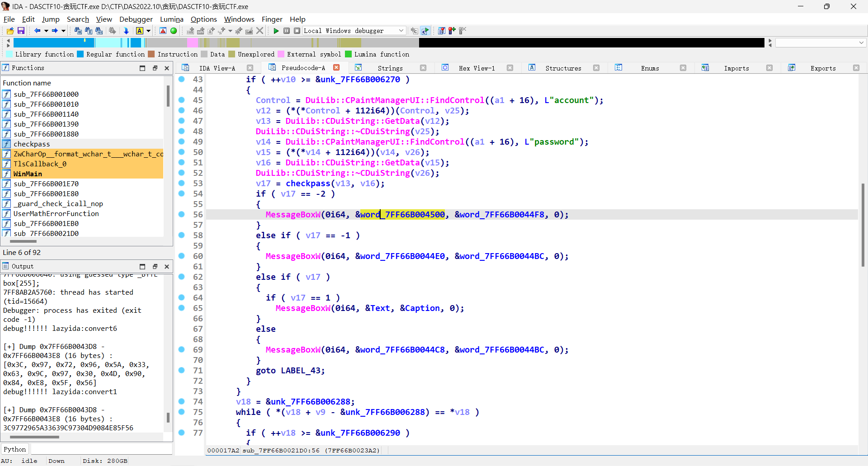Toggle breakpoint dot on line 65

click(182, 308)
